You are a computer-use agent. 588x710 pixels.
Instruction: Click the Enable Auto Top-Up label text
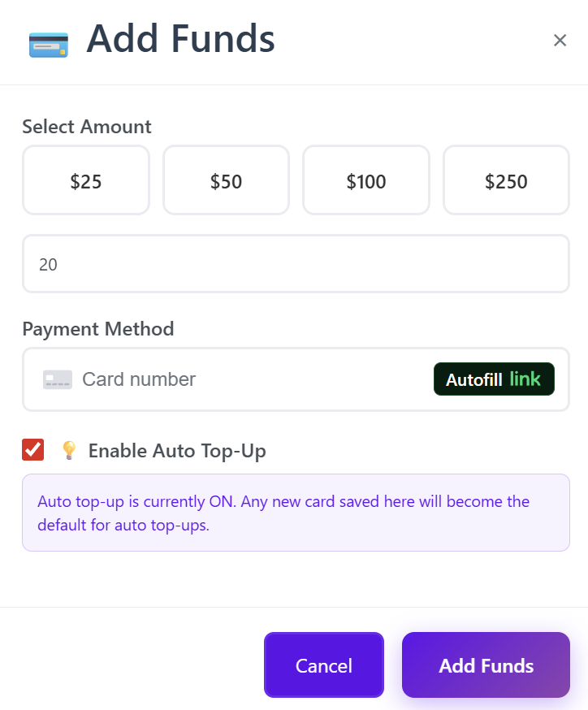[x=177, y=451]
